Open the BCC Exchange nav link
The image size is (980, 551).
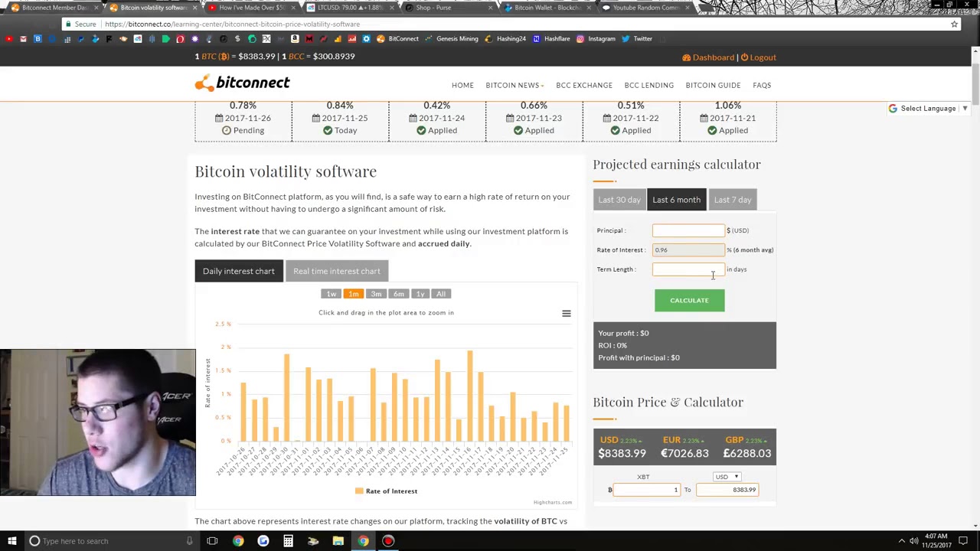pos(584,86)
